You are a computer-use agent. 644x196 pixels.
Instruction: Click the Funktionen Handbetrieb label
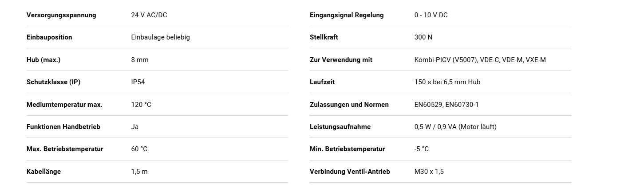(63, 127)
